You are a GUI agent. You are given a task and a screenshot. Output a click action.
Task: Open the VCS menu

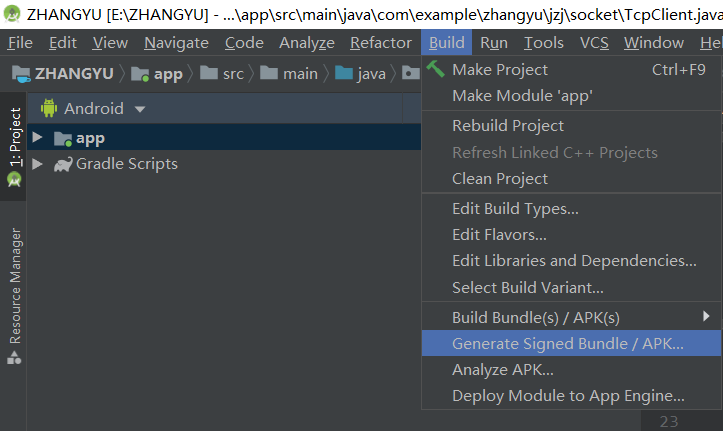594,43
